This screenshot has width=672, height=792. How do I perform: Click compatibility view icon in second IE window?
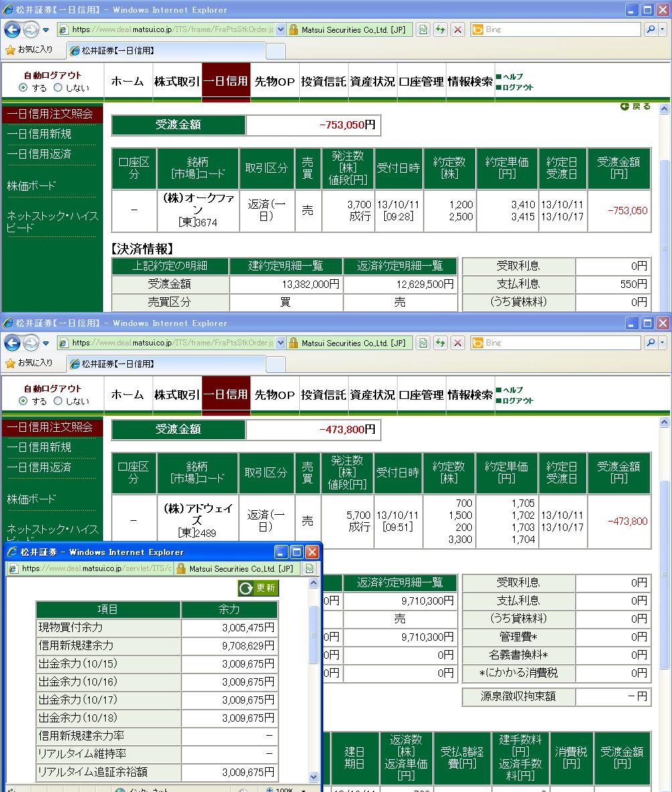pos(423,343)
